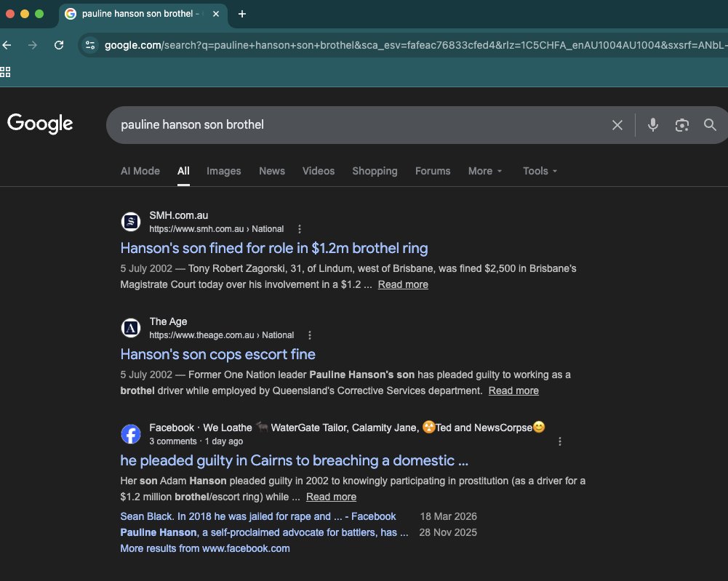728x581 pixels.
Task: Minimize the browser window yellow button
Action: [25, 14]
